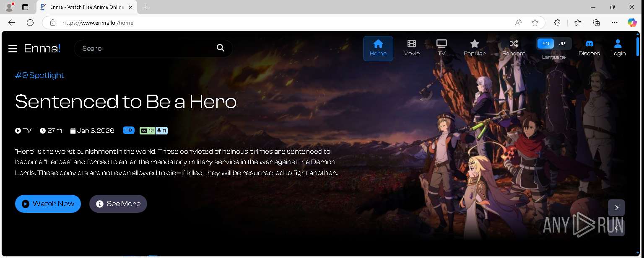This screenshot has width=644, height=258.
Task: Click the HD quality badge
Action: click(x=129, y=130)
